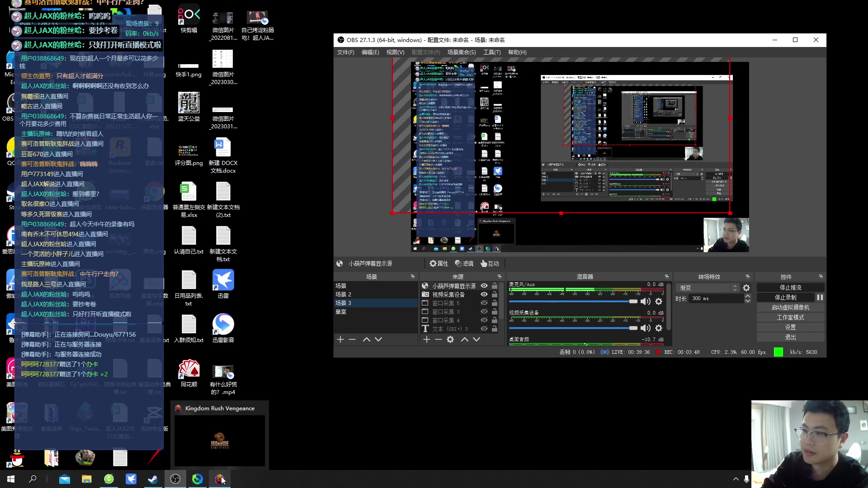The height and width of the screenshot is (488, 868).
Task: Adjust the 麦克风/Aux volume slider
Action: click(573, 301)
